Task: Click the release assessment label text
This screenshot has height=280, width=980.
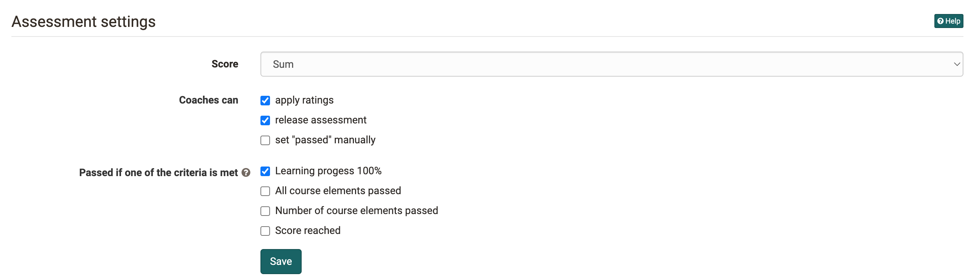Action: [x=321, y=120]
